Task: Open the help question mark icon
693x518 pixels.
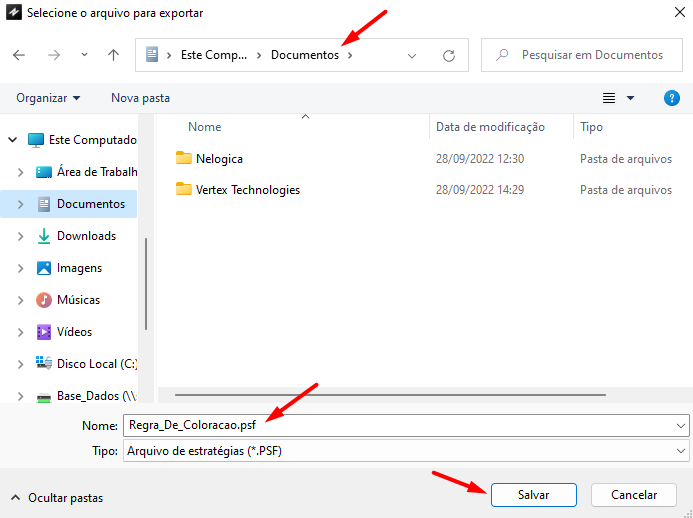Action: point(672,98)
